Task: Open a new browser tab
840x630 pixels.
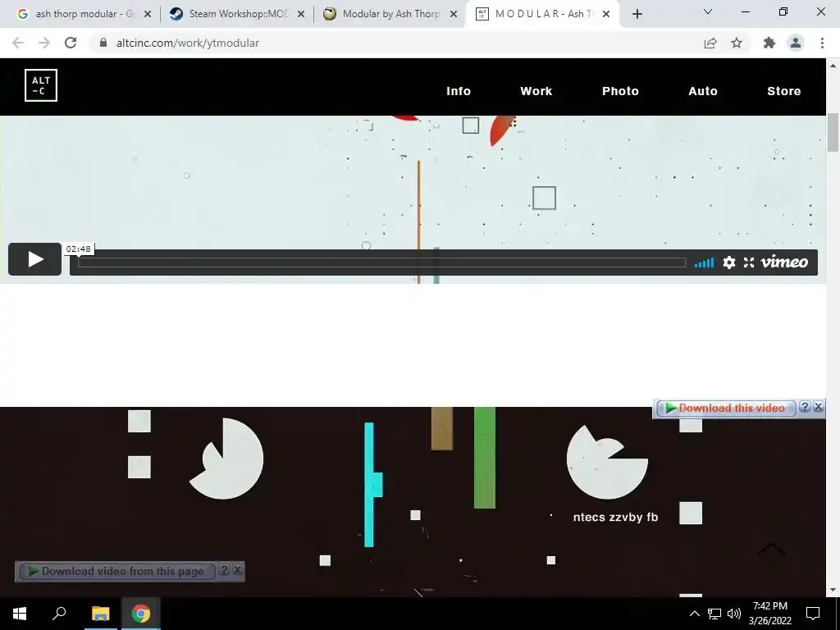Action: [637, 14]
